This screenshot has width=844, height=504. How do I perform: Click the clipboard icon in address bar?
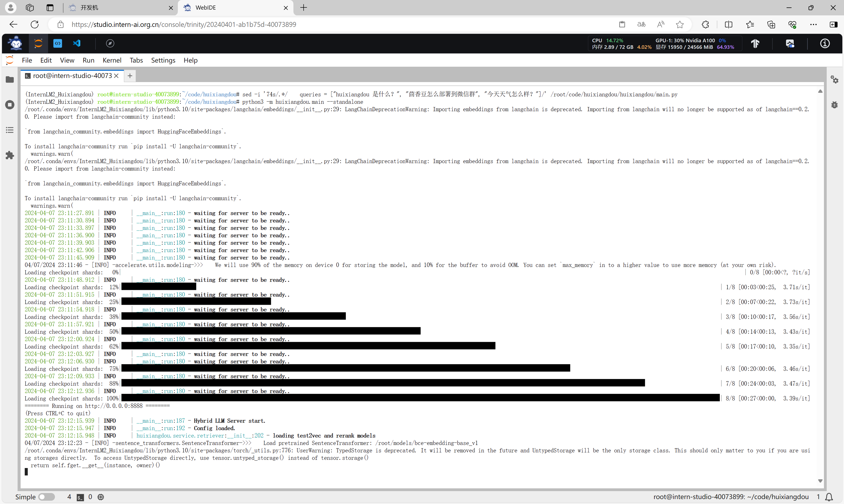point(622,24)
